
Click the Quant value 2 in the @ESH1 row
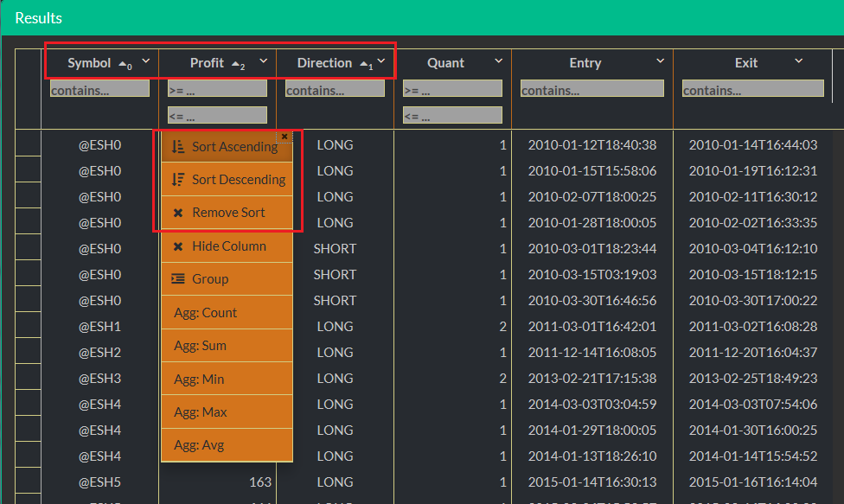[502, 327]
